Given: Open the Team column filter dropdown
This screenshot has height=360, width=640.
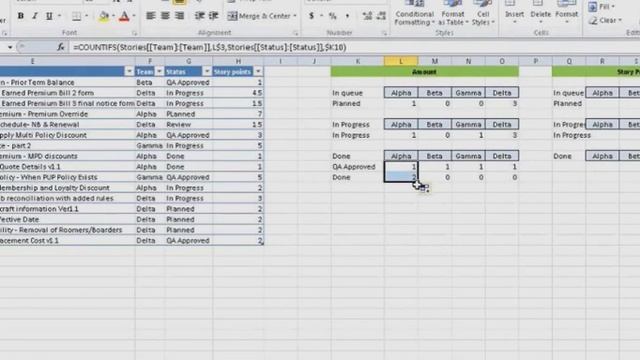Looking at the screenshot, I should 160,71.
